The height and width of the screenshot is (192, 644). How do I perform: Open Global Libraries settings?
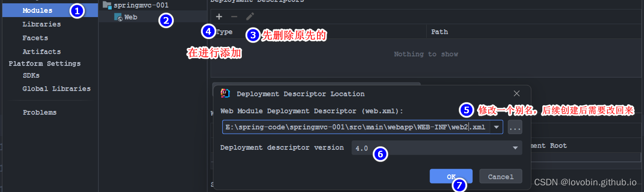coord(56,89)
